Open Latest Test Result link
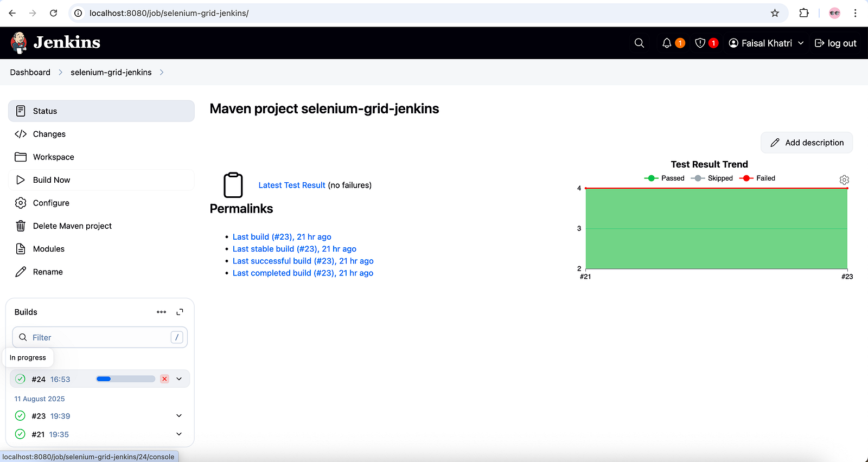Viewport: 868px width, 462px height. [292, 185]
